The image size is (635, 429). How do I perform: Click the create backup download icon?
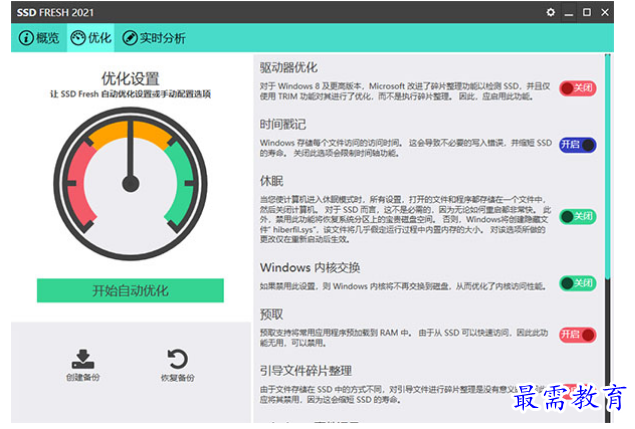click(83, 359)
